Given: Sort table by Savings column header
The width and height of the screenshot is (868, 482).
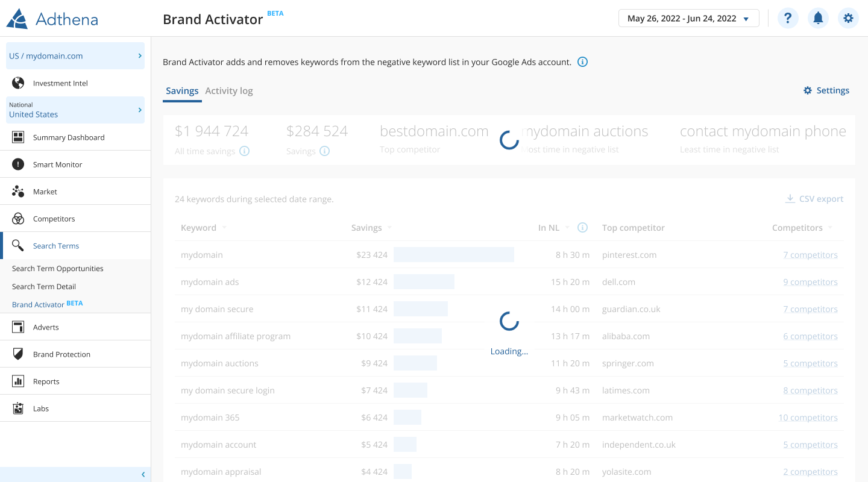Looking at the screenshot, I should click(x=366, y=228).
